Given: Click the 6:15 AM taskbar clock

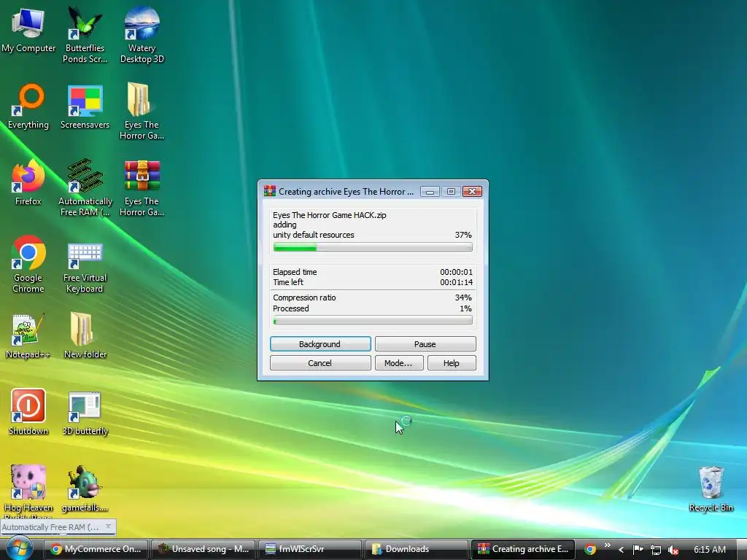Looking at the screenshot, I should 710,550.
